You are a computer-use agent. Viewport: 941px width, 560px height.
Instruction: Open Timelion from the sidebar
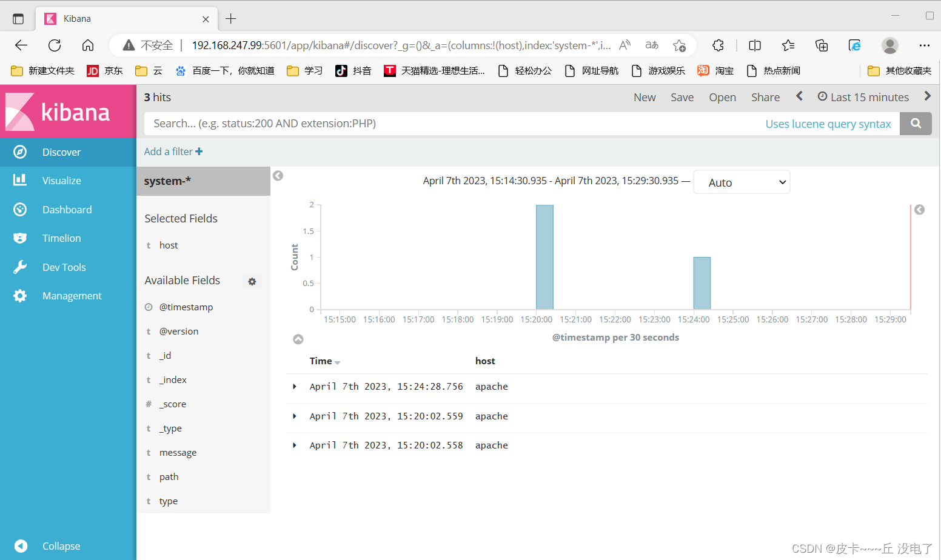coord(68,238)
